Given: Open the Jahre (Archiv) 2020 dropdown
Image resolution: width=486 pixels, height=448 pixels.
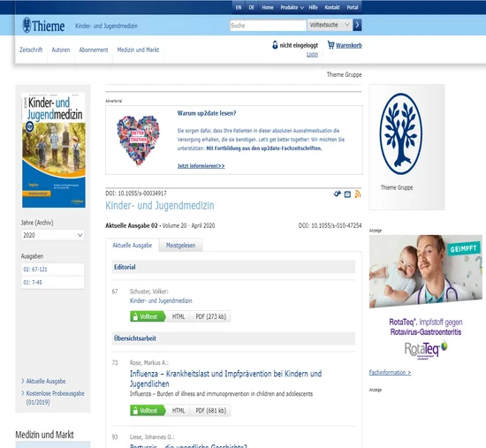Looking at the screenshot, I should (x=53, y=235).
